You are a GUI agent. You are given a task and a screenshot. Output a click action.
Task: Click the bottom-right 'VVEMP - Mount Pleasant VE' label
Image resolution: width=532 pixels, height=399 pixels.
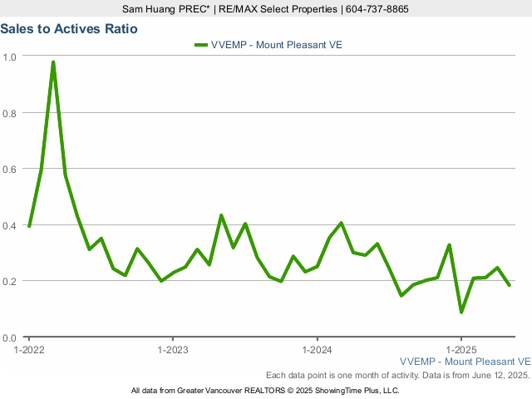(x=465, y=362)
